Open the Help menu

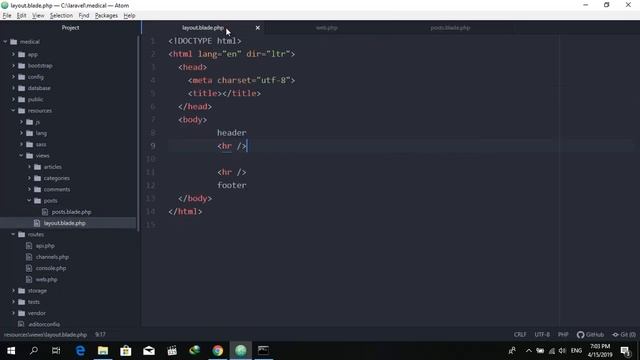click(x=129, y=16)
